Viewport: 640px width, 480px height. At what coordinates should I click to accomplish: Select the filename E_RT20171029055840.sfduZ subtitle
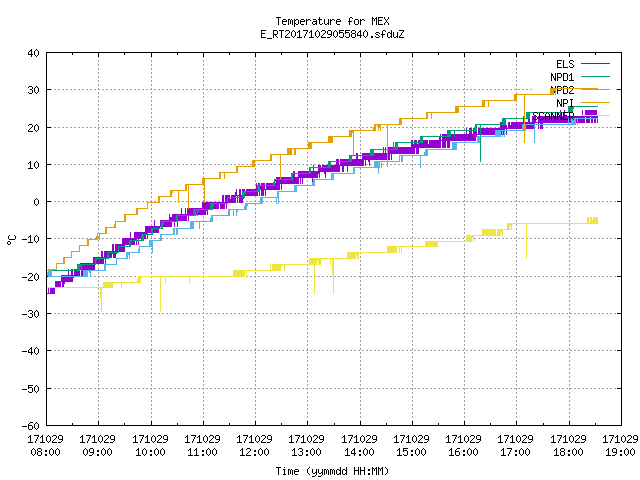tap(332, 34)
